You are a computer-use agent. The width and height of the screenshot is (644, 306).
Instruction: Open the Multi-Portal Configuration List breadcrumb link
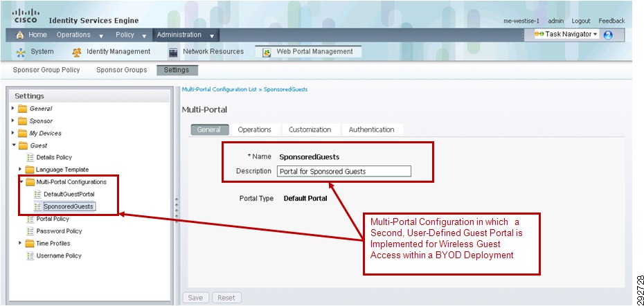pos(220,89)
